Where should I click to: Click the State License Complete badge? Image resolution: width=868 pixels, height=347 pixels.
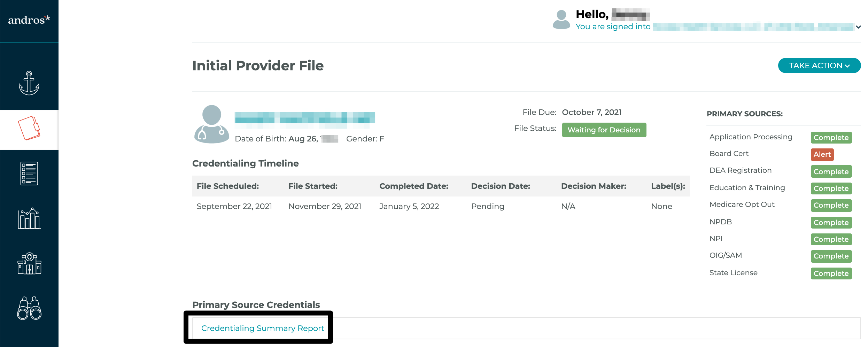tap(831, 273)
